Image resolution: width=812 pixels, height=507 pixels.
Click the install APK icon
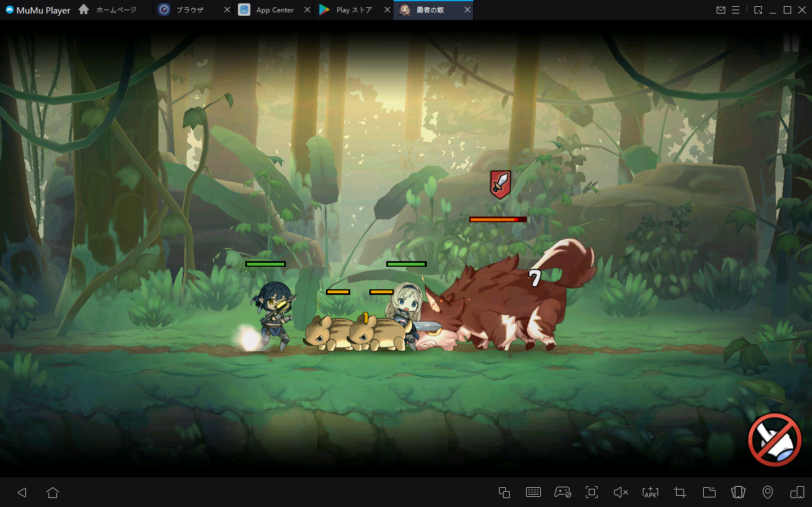[x=650, y=492]
